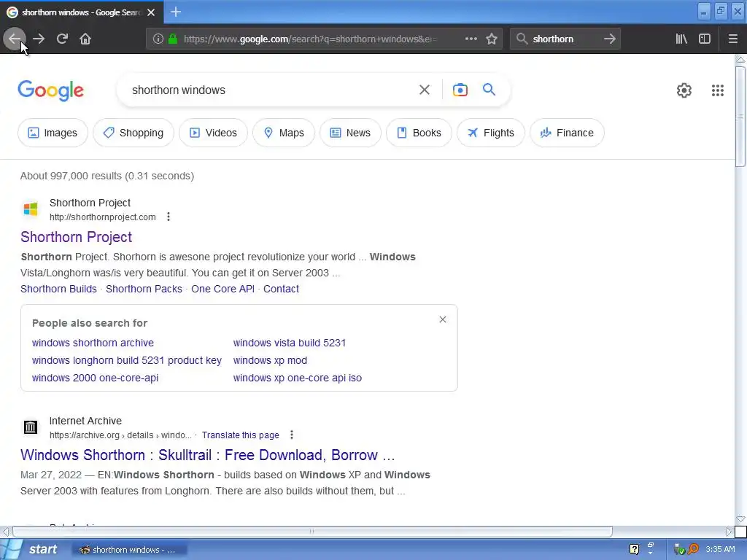Switch to Videos results

[214, 133]
